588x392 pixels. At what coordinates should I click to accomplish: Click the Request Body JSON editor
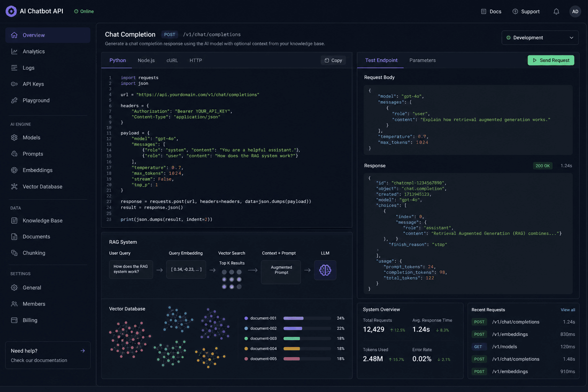click(468, 120)
